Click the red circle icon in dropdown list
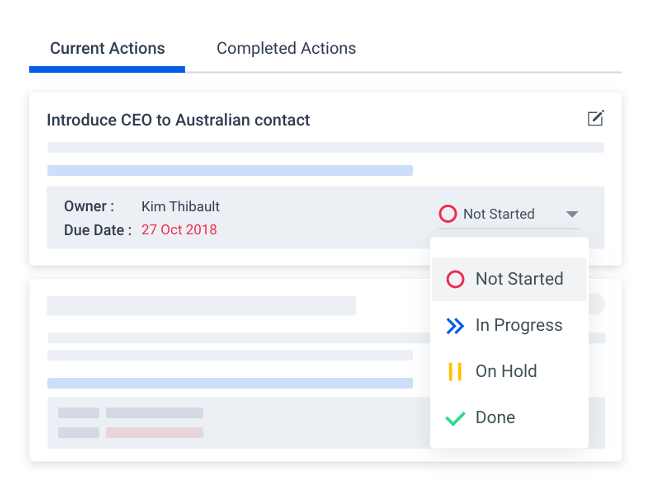The image size is (654, 499). [455, 279]
